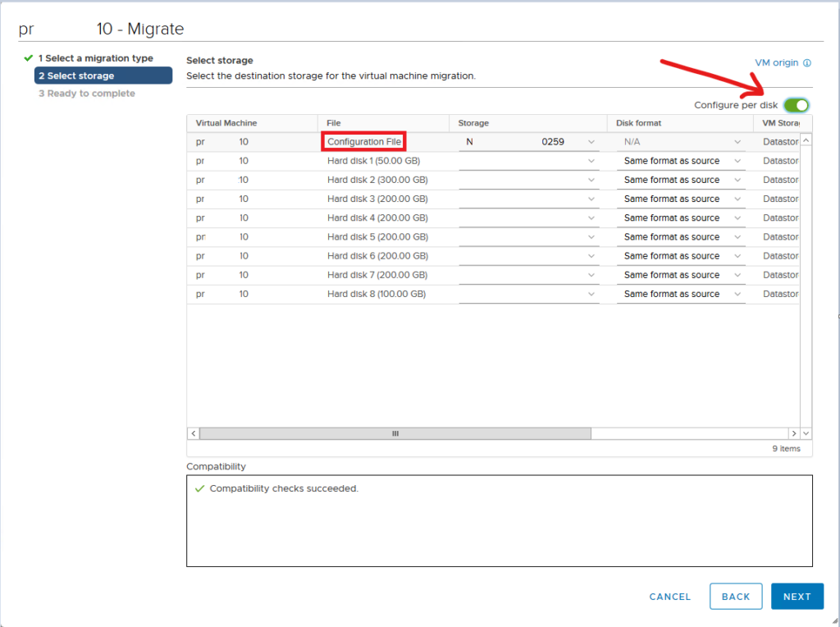Click the vertical scrollbar down arrow
The image size is (840, 627).
(x=806, y=432)
